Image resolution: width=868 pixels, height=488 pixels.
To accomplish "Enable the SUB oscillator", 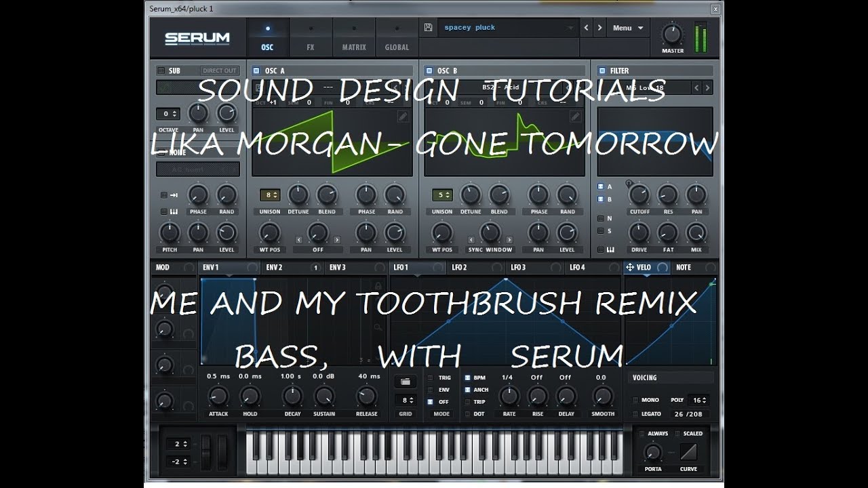I will pos(161,70).
